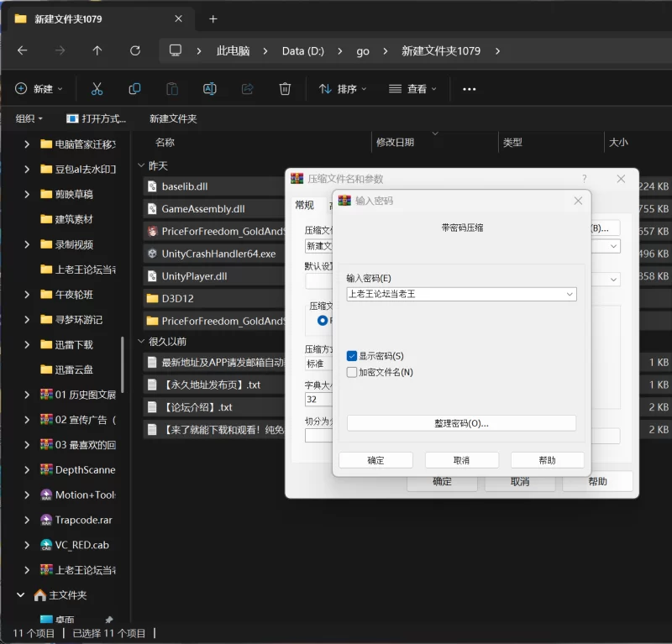Click the Trapcode.rar archive icon in sidebar
Screen dimensions: 672x644
pos(46,520)
